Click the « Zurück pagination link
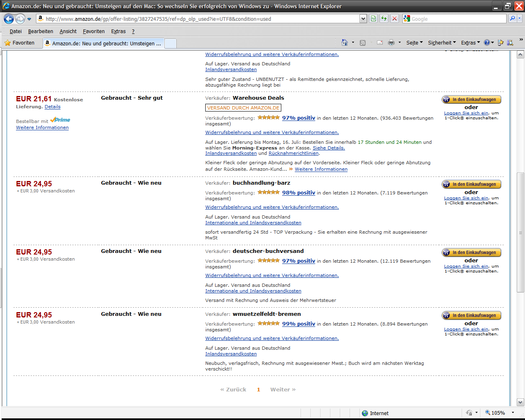525x420 pixels. click(x=233, y=389)
